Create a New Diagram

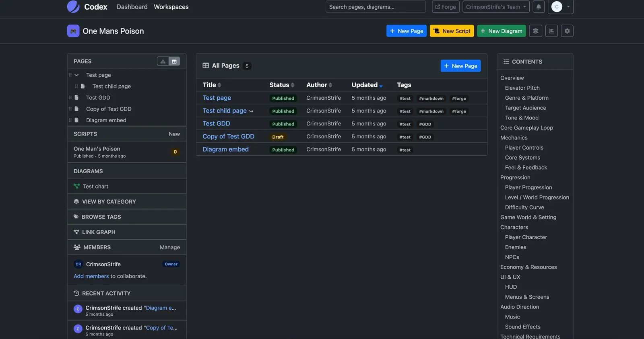coord(502,31)
